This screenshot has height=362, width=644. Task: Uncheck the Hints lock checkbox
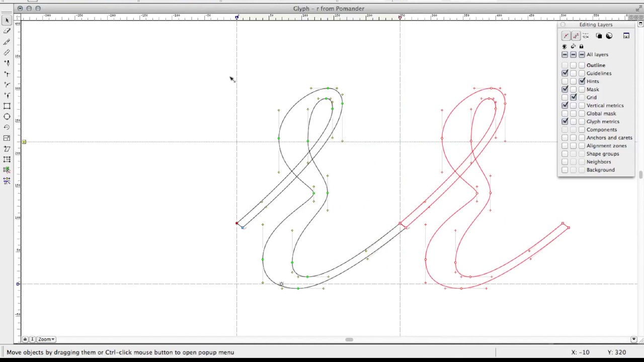[582, 81]
